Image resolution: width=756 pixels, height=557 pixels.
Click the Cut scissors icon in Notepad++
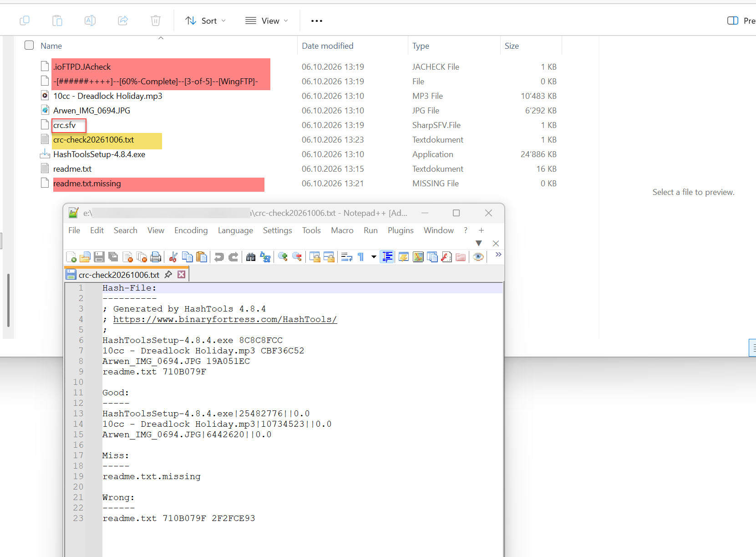pyautogui.click(x=173, y=257)
